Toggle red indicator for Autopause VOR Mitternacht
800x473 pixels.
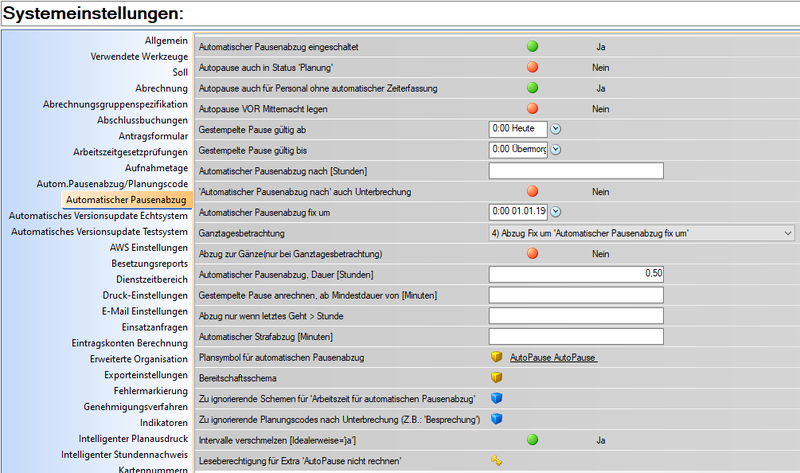533,108
